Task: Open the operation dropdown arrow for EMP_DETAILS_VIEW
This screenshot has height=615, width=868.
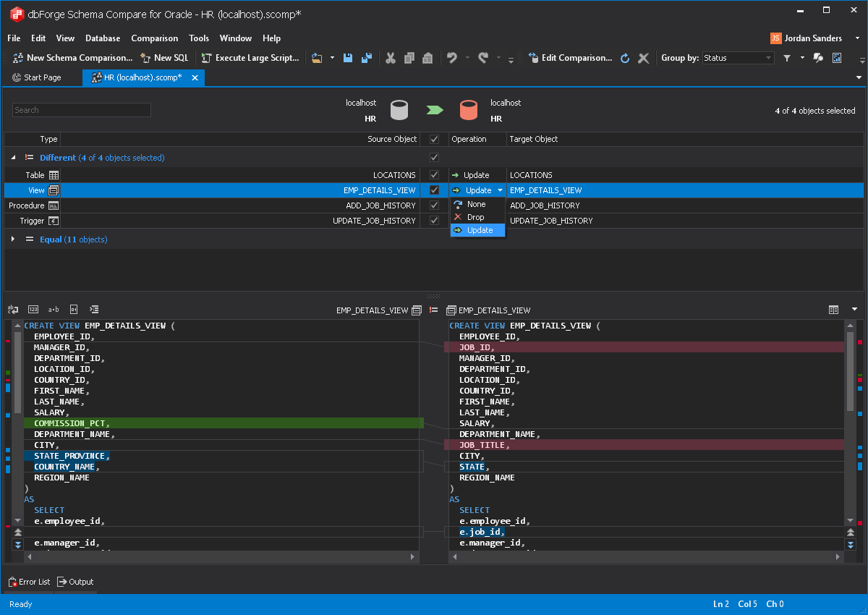Action: tap(500, 190)
